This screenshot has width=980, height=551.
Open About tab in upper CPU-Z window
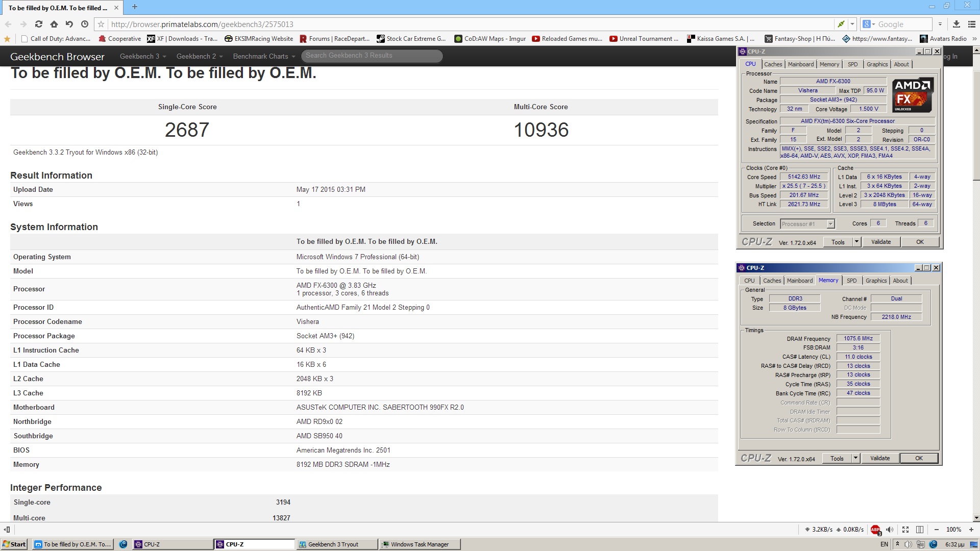point(901,64)
